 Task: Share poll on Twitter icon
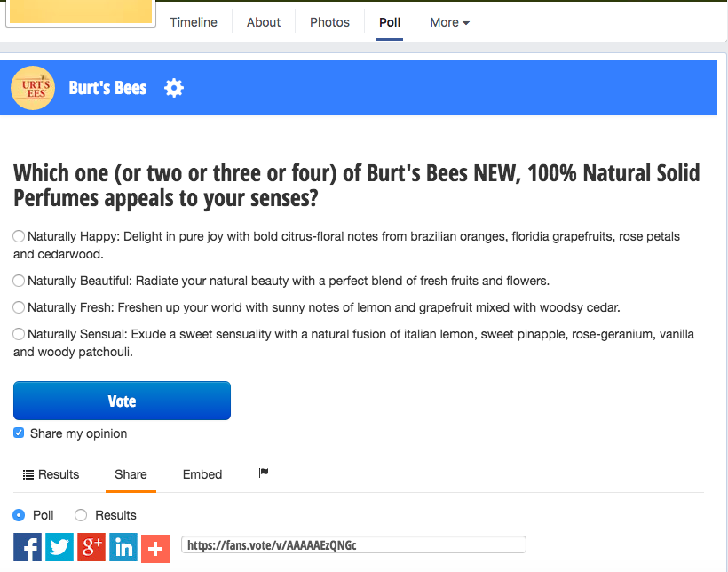(59, 547)
